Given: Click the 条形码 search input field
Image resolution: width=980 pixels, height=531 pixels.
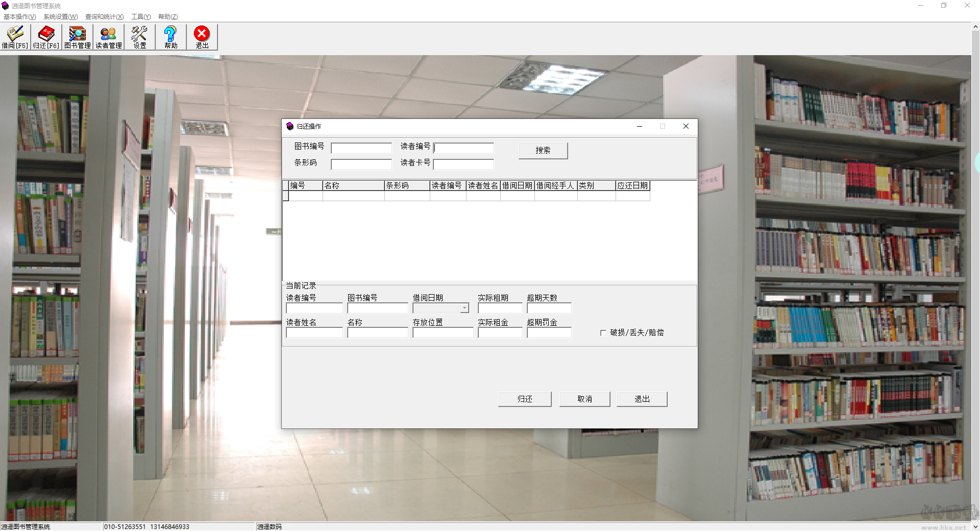Looking at the screenshot, I should (x=361, y=164).
